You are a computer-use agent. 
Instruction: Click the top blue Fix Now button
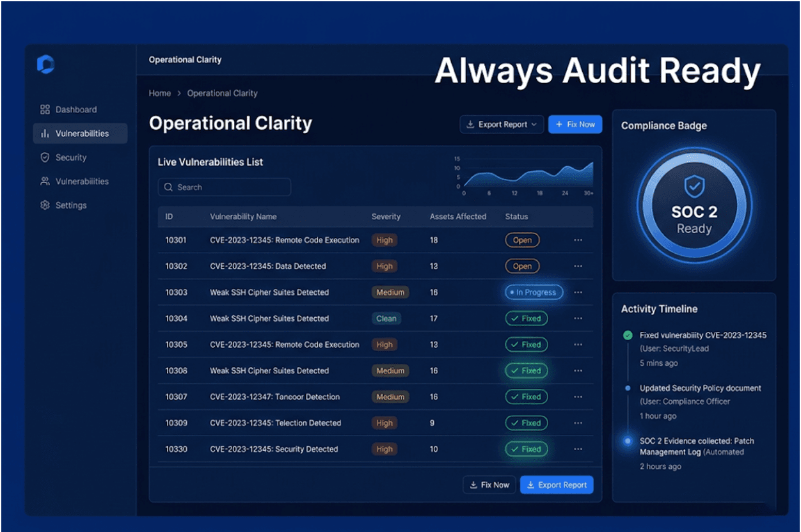point(575,125)
